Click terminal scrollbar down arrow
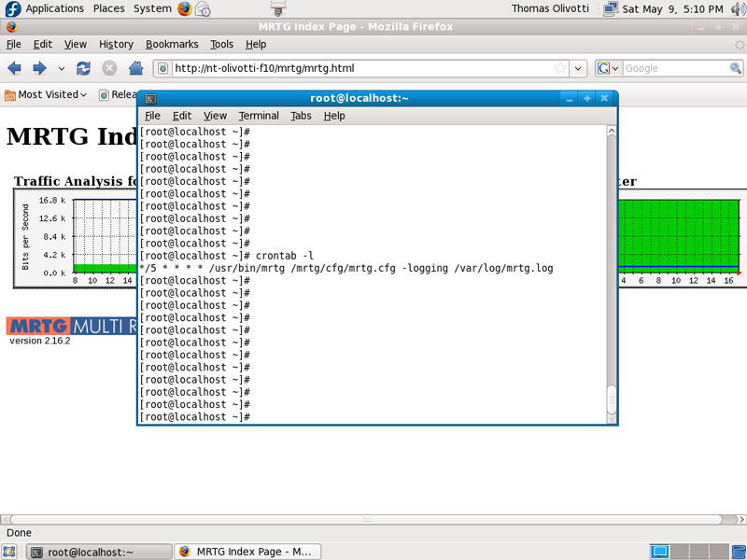747x560 pixels. (x=612, y=418)
